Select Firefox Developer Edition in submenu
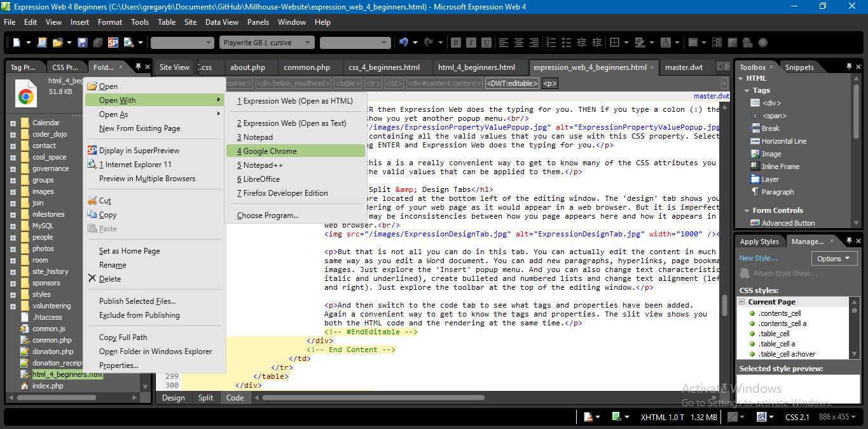 [x=296, y=193]
